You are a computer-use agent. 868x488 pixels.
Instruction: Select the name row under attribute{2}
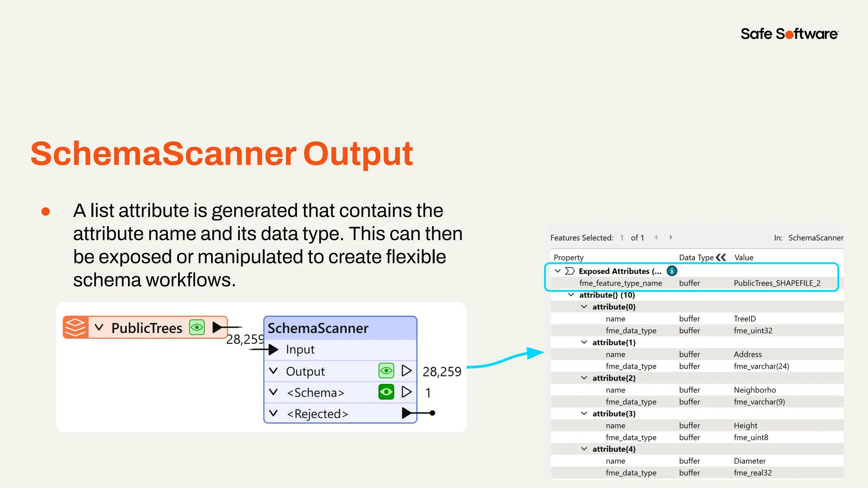coord(697,390)
